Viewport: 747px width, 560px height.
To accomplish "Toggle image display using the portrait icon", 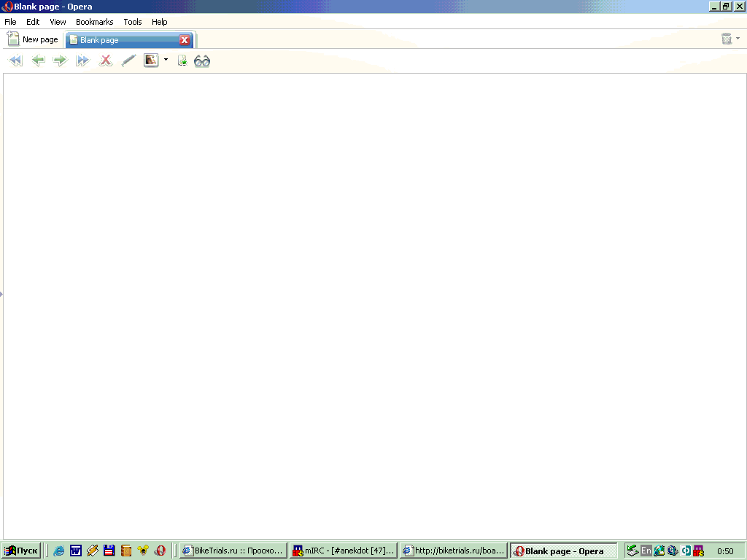I will point(151,61).
